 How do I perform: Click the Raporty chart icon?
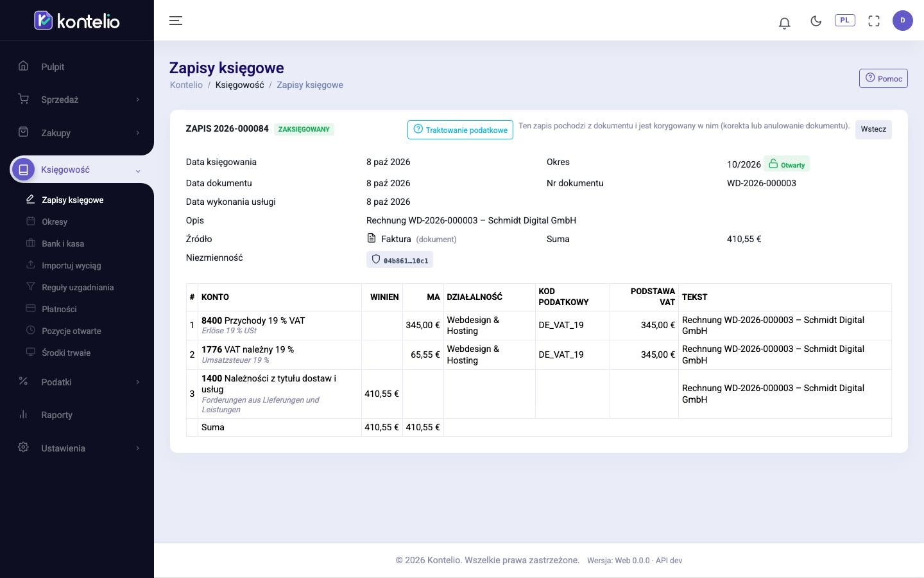pos(24,414)
